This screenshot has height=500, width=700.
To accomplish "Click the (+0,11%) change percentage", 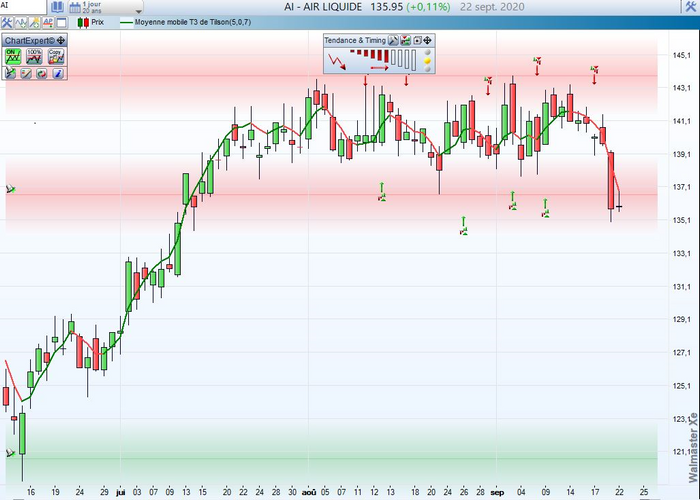I will point(428,7).
